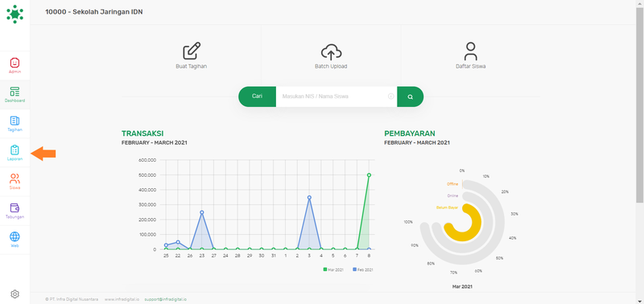Image resolution: width=644 pixels, height=304 pixels.
Task: Click the green app logo
Action: 14,14
